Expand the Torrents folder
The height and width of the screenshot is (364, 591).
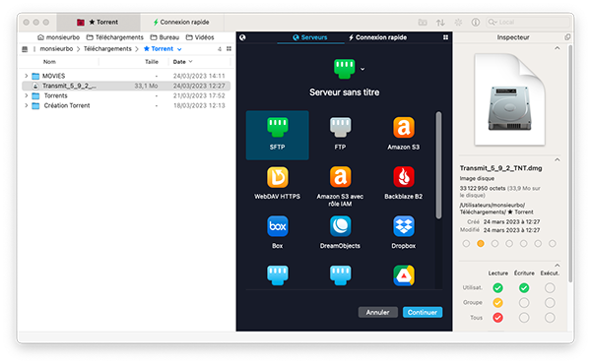point(26,95)
